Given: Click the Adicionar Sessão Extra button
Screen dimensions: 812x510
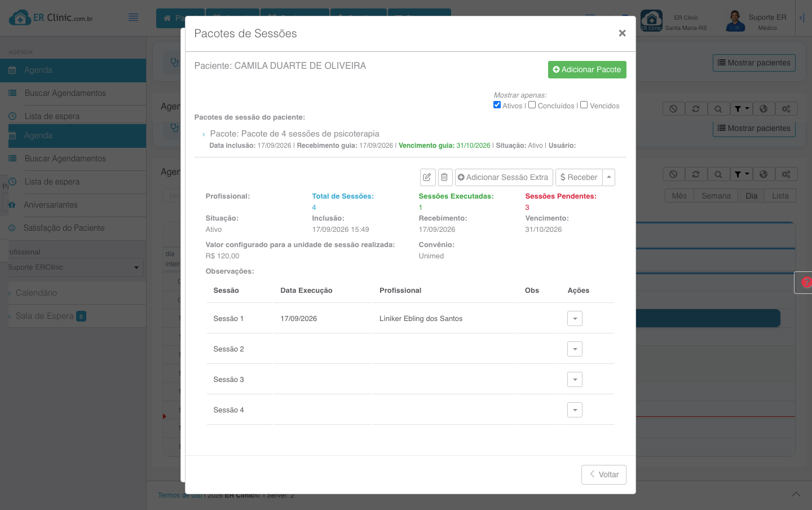Looking at the screenshot, I should click(x=504, y=177).
